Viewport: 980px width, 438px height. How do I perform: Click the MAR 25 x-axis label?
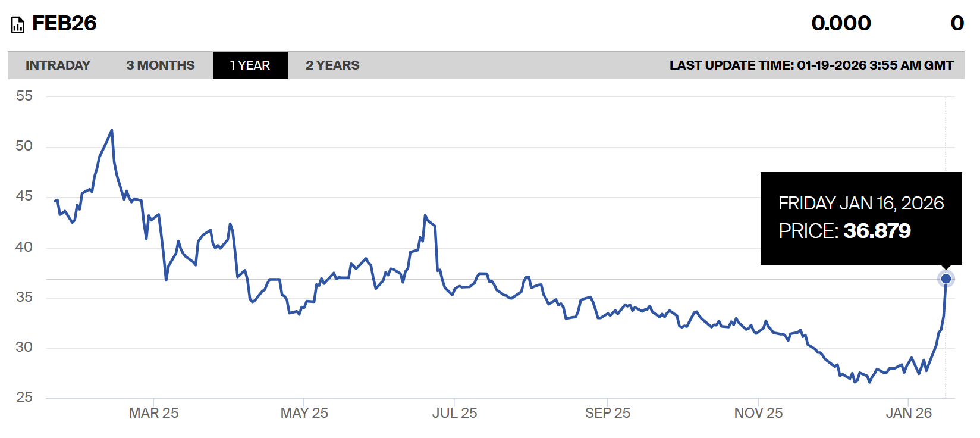click(153, 413)
